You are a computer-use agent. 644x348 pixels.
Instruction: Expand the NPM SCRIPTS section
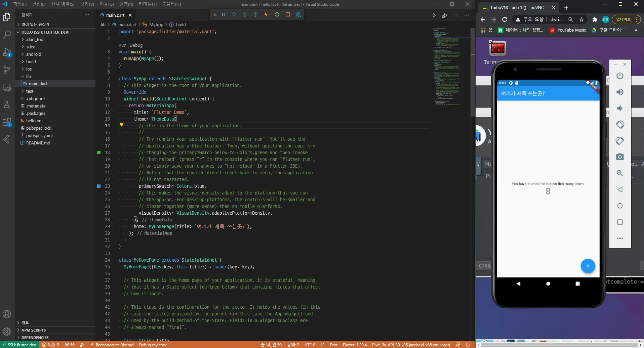[34, 330]
